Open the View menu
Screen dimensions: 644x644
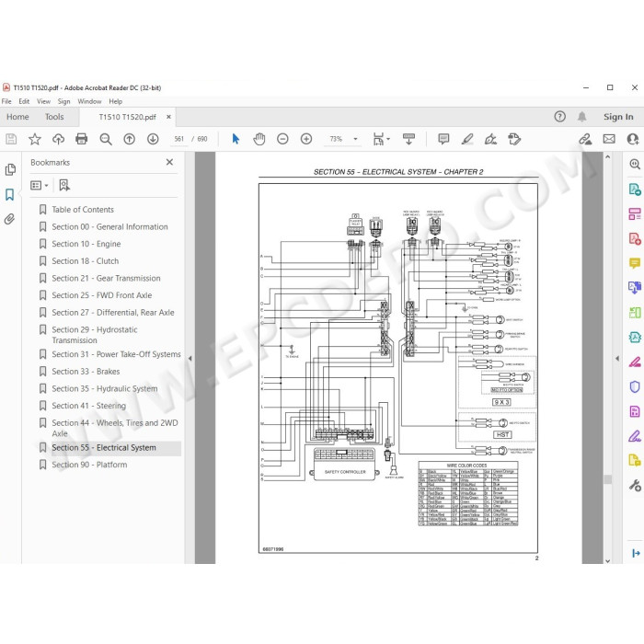pyautogui.click(x=43, y=101)
